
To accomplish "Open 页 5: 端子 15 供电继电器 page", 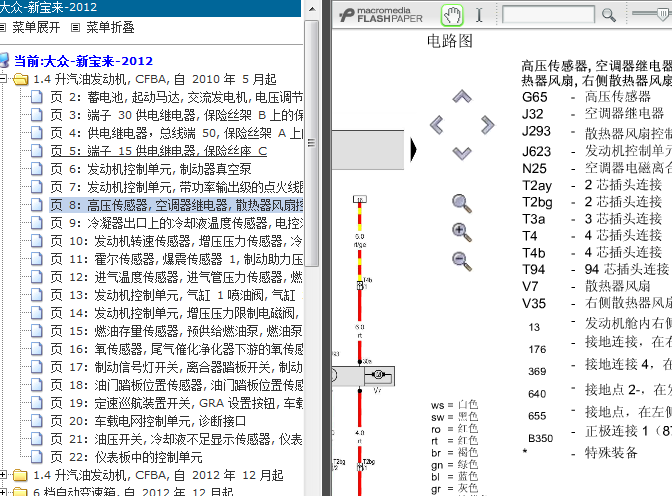I will coord(159,151).
